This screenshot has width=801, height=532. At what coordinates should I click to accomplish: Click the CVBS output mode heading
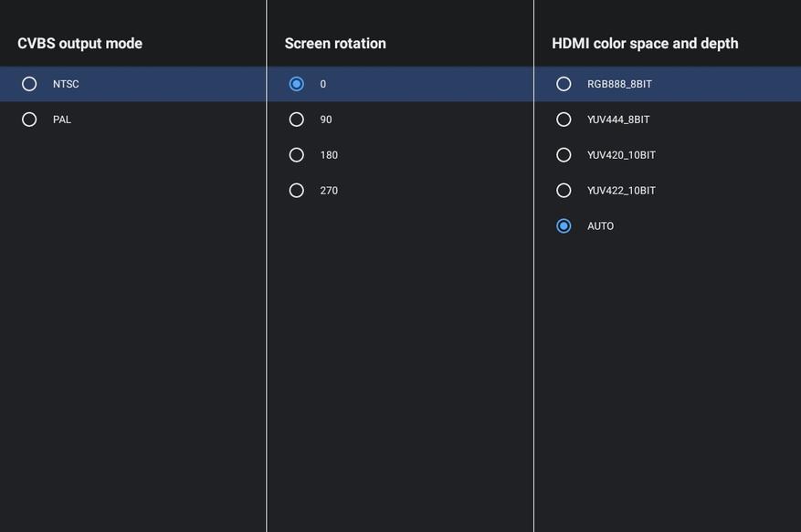79,44
